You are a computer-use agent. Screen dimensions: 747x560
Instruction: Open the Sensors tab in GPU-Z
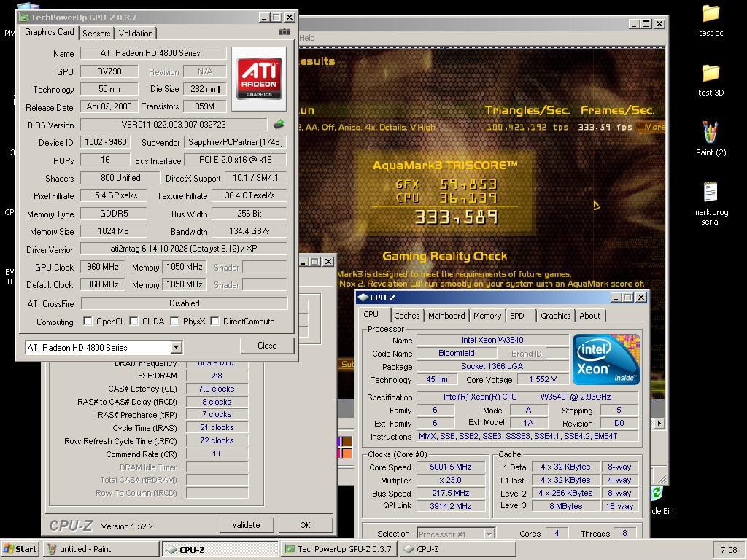coord(96,34)
